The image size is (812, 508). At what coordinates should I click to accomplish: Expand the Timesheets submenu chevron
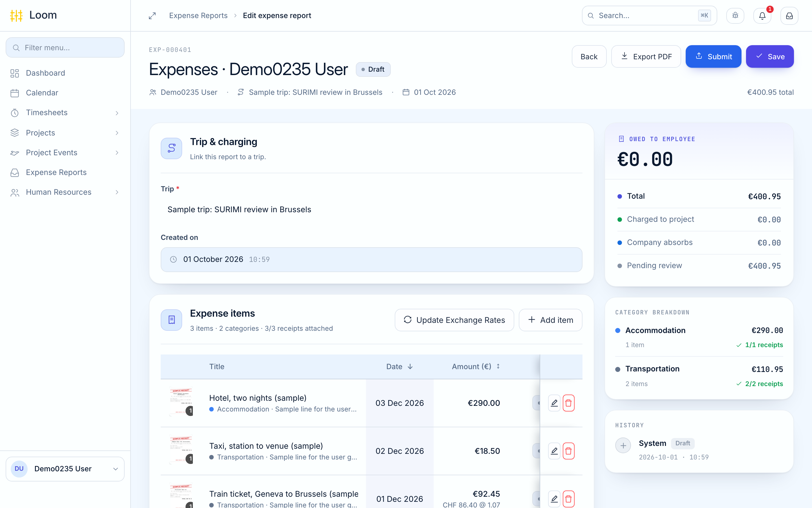117,113
